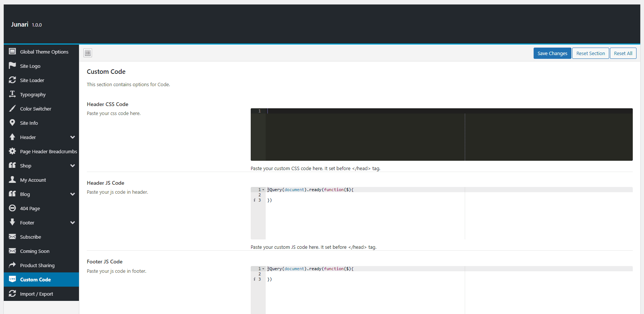
Task: Click the 'Footer JS Code' label
Action: pyautogui.click(x=105, y=262)
